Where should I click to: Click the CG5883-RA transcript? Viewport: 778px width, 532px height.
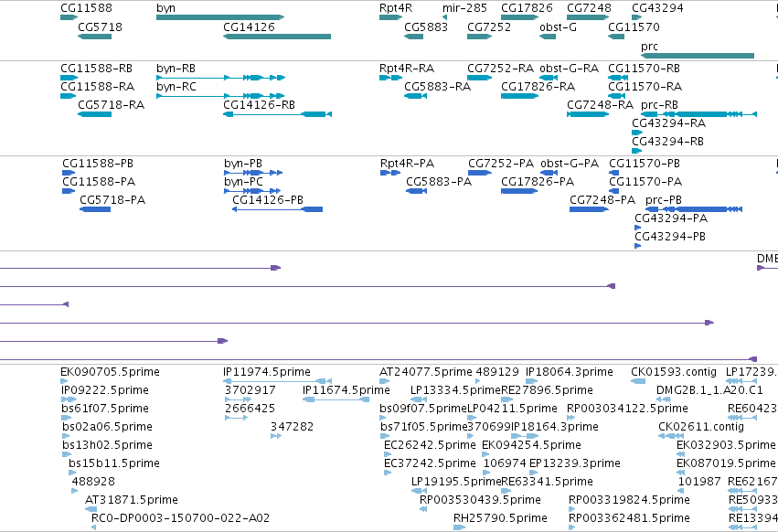[415, 96]
